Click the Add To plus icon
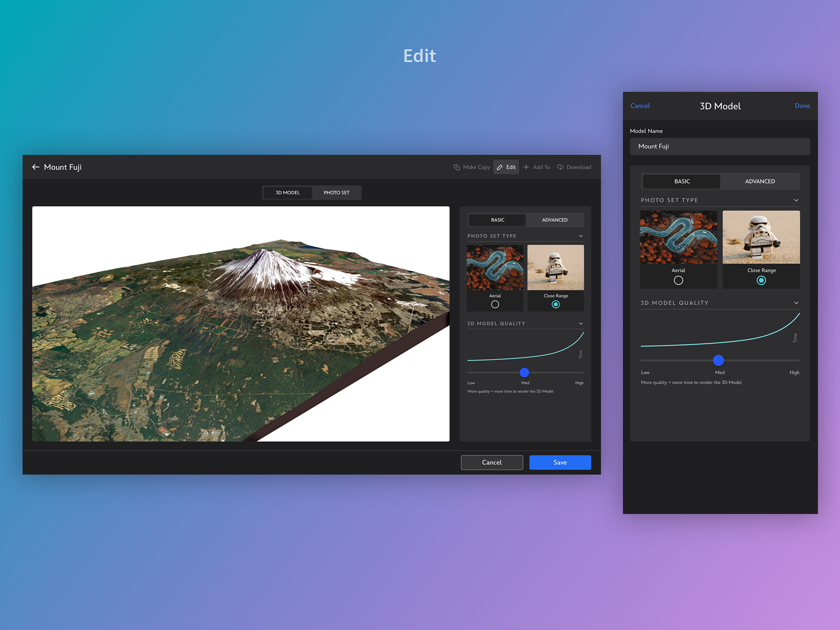 pyautogui.click(x=526, y=167)
